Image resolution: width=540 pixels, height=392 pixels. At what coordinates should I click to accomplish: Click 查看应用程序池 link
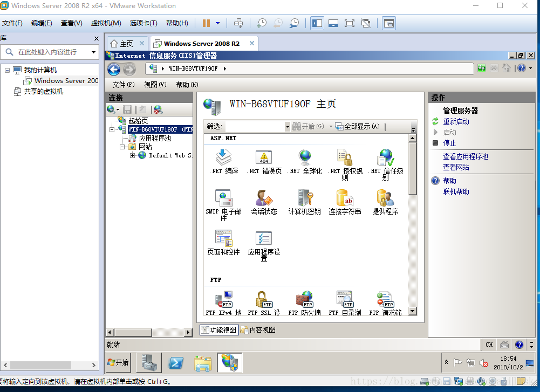pyautogui.click(x=466, y=156)
